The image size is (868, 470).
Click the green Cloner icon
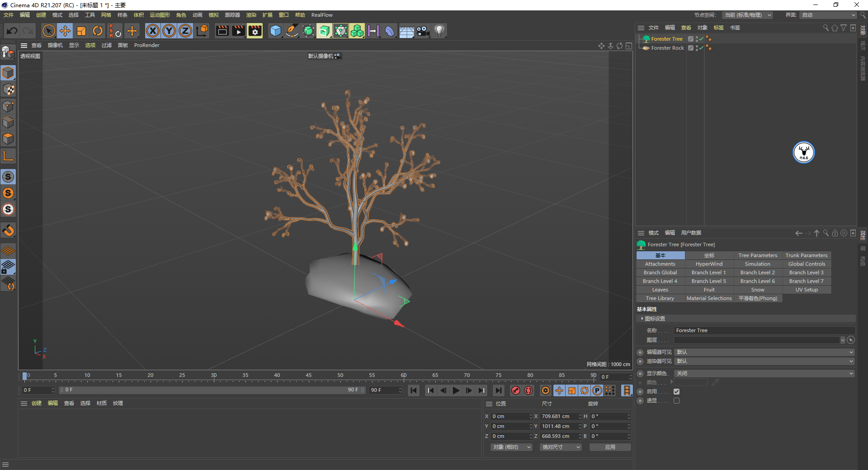(x=357, y=31)
